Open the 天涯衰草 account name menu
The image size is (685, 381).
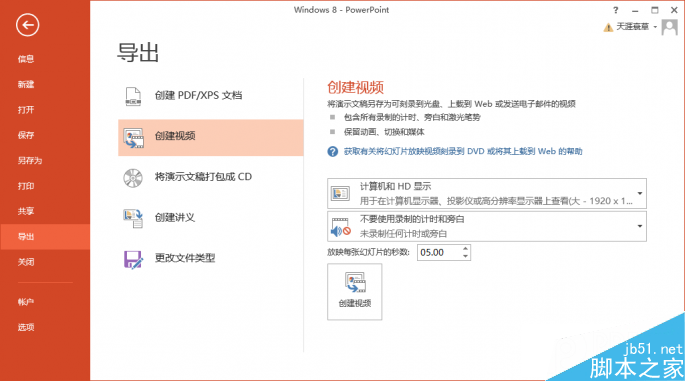point(636,27)
